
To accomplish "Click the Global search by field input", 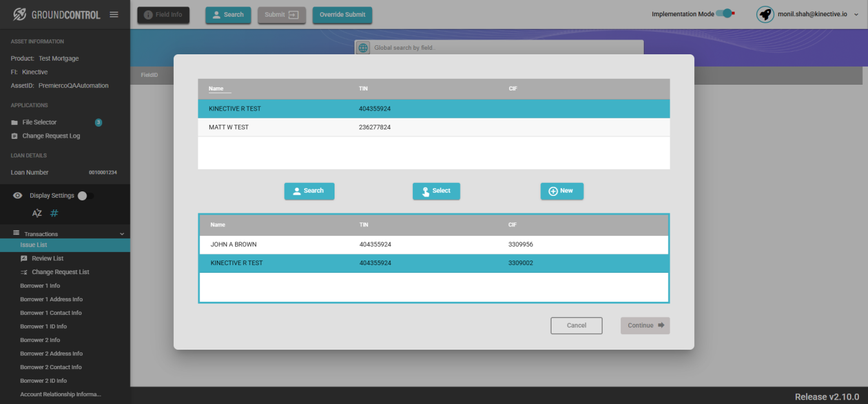I will pyautogui.click(x=506, y=48).
